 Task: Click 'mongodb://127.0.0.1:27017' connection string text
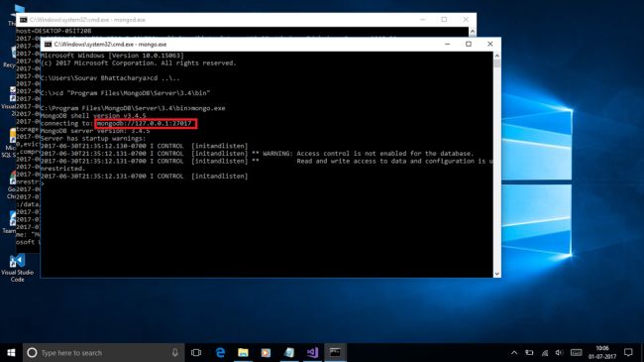[x=145, y=123]
